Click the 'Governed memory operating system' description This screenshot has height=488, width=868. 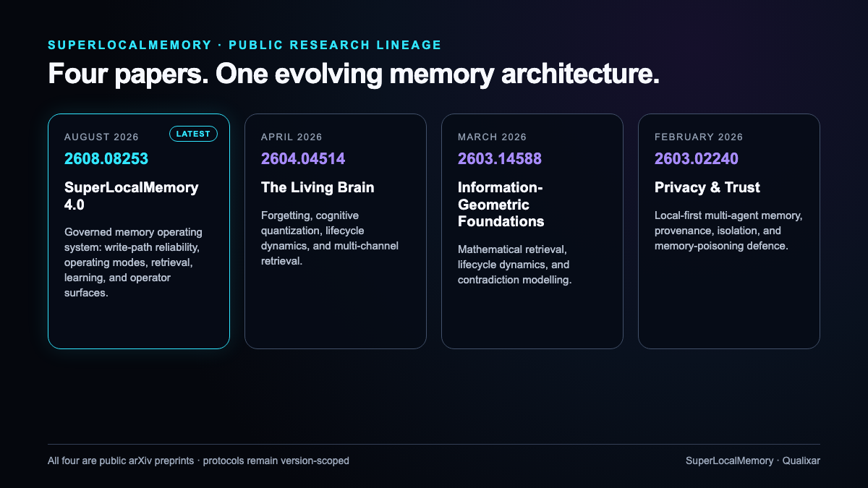pyautogui.click(x=134, y=262)
